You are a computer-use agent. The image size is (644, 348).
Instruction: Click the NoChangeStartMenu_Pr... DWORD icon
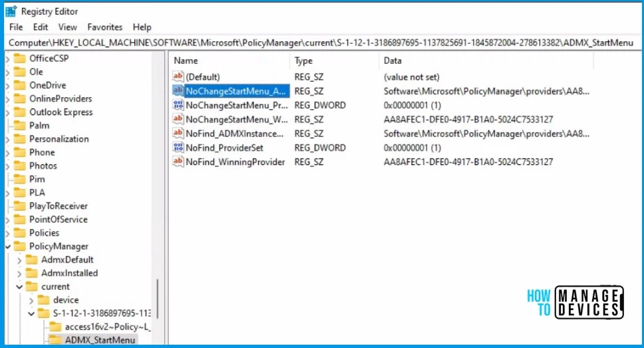pos(178,104)
